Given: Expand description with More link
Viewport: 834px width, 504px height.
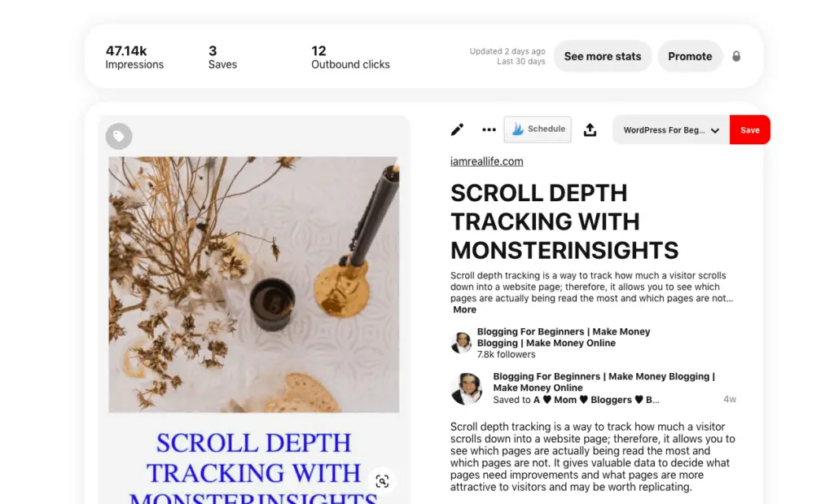Looking at the screenshot, I should pyautogui.click(x=464, y=309).
